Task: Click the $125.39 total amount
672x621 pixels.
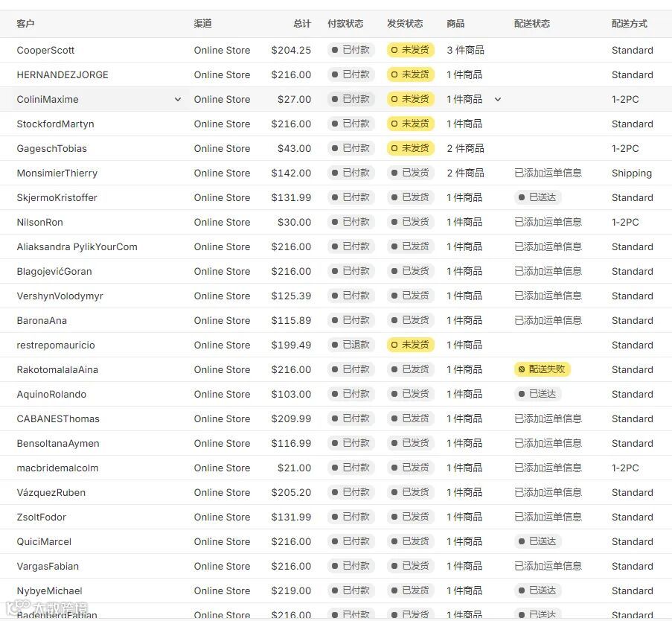Action: pos(291,296)
